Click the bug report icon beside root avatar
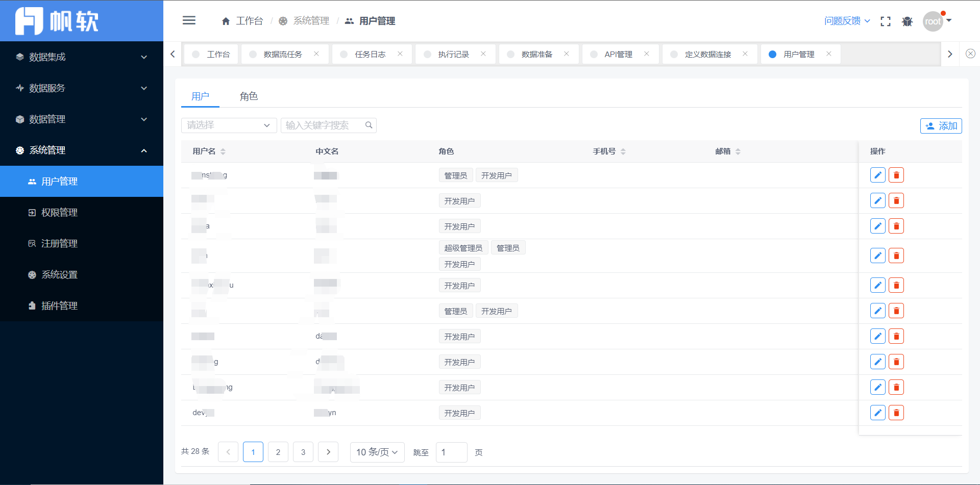This screenshot has width=980, height=485. tap(908, 21)
